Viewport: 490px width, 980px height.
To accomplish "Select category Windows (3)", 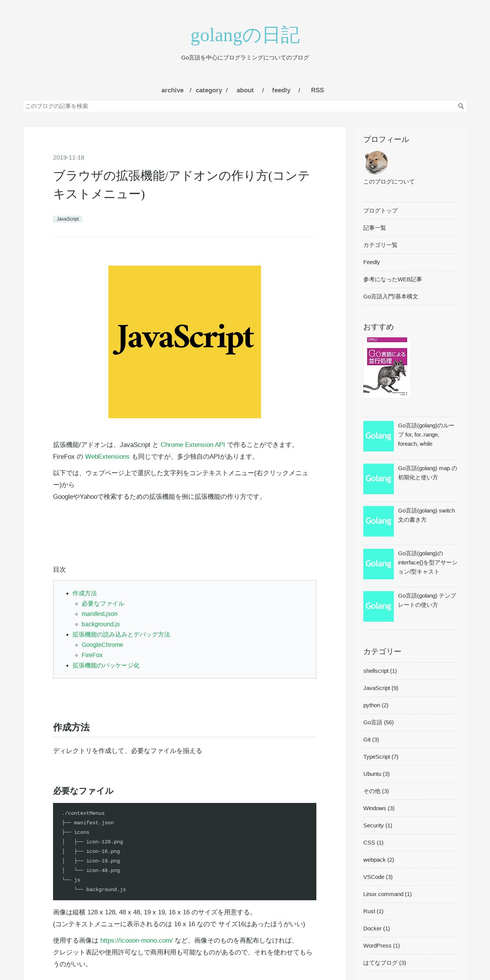I will point(379,808).
